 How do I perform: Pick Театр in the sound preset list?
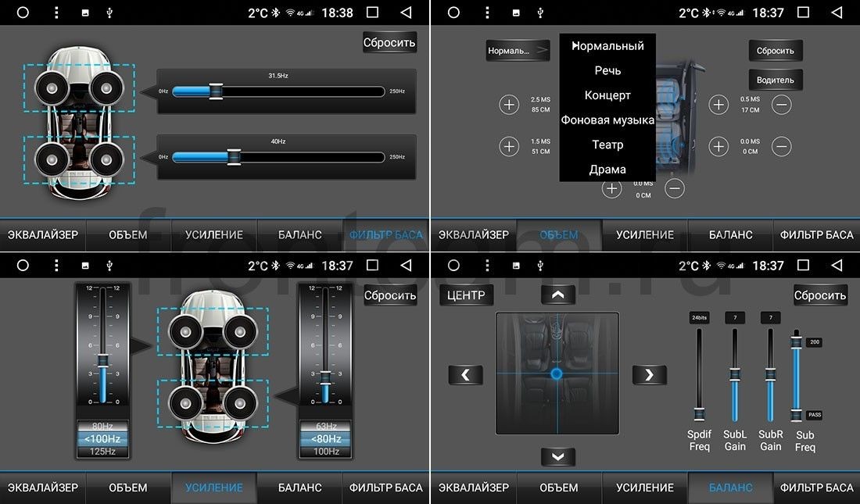607,145
